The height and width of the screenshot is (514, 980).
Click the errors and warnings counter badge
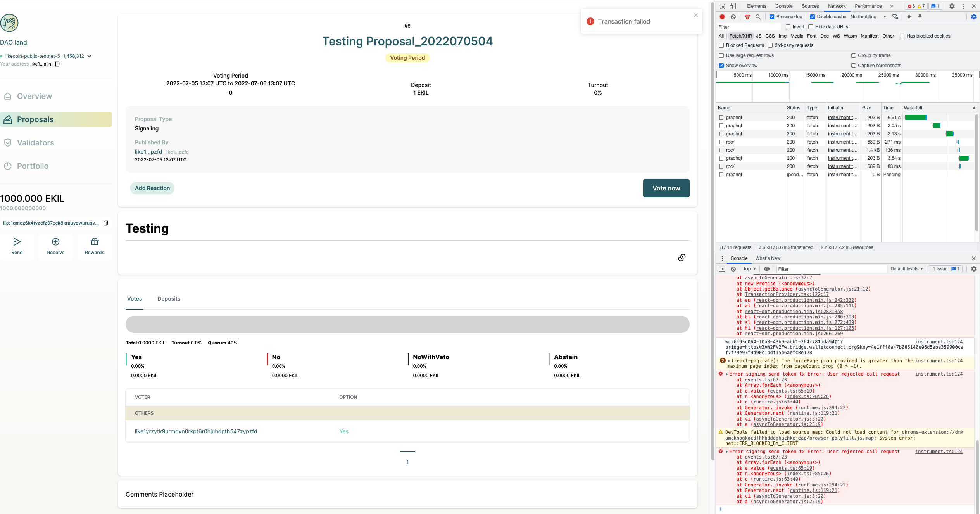(x=915, y=6)
